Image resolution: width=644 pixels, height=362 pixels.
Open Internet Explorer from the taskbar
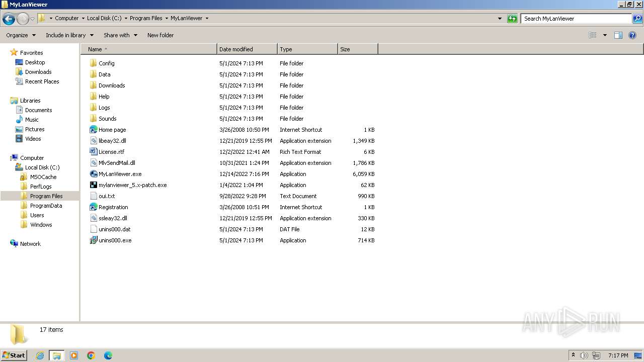click(x=40, y=355)
